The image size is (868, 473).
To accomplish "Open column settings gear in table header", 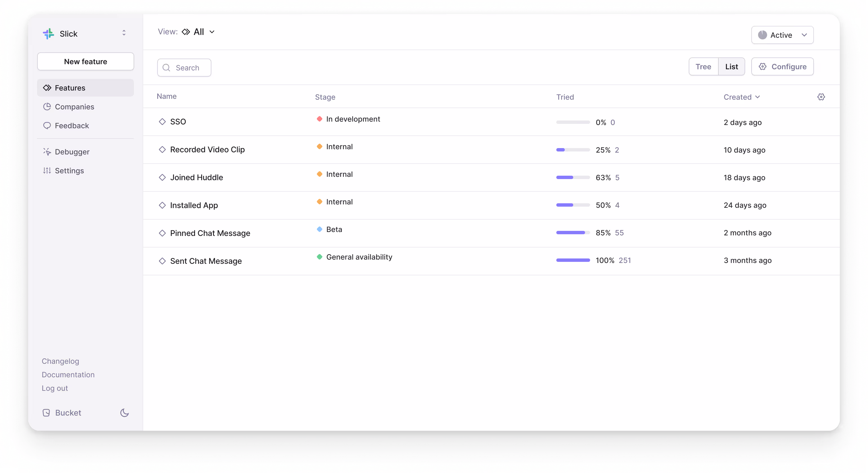I will (821, 97).
